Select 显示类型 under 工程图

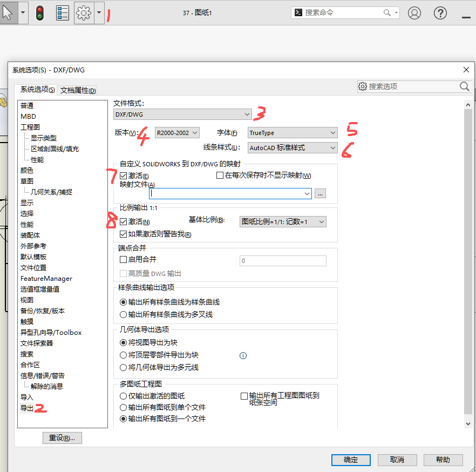(43, 138)
